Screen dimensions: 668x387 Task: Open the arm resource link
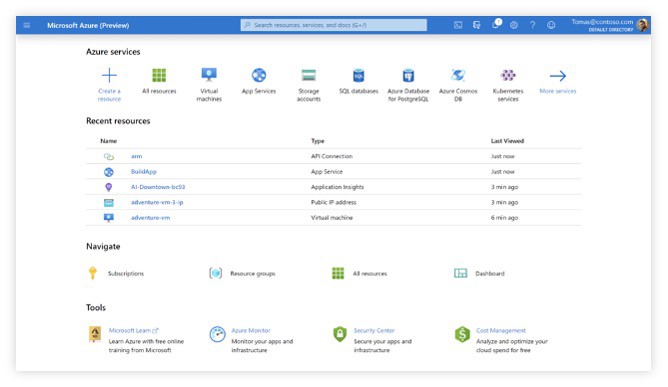coord(136,156)
